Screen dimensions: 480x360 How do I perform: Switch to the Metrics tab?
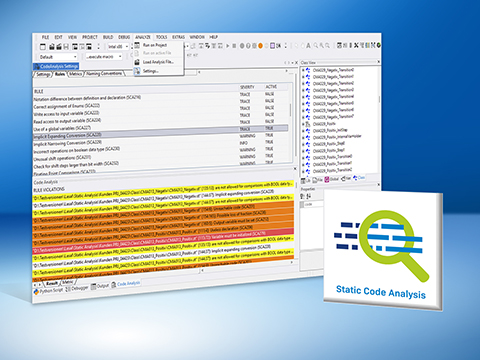click(76, 74)
